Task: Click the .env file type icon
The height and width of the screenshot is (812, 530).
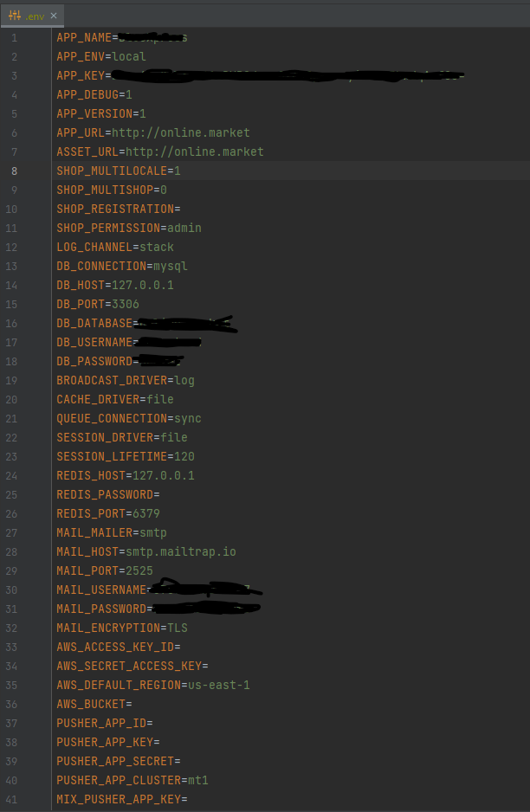Action: (x=15, y=16)
